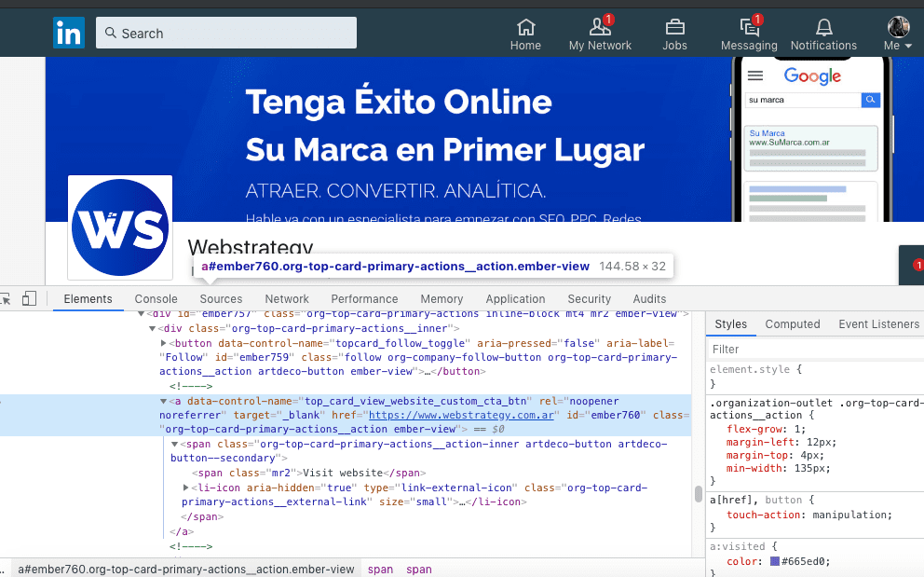Open the Network tab

pos(286,299)
